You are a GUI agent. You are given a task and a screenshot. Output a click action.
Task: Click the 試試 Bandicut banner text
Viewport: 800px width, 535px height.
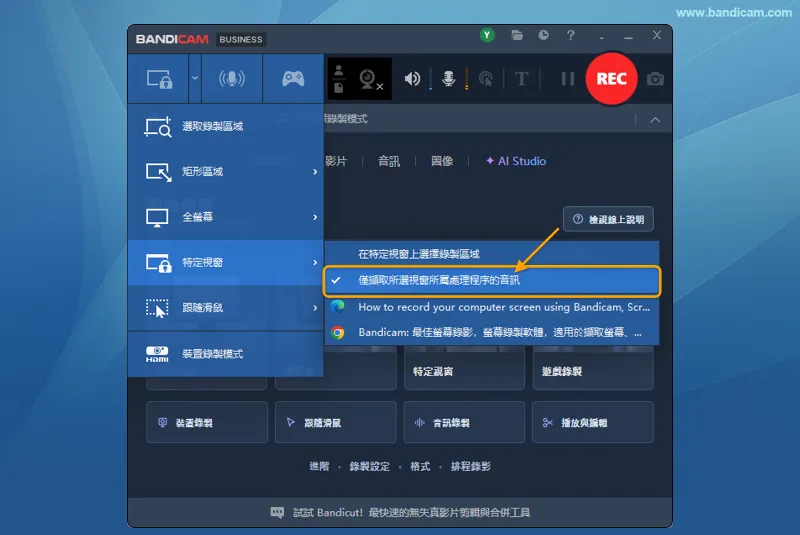411,513
